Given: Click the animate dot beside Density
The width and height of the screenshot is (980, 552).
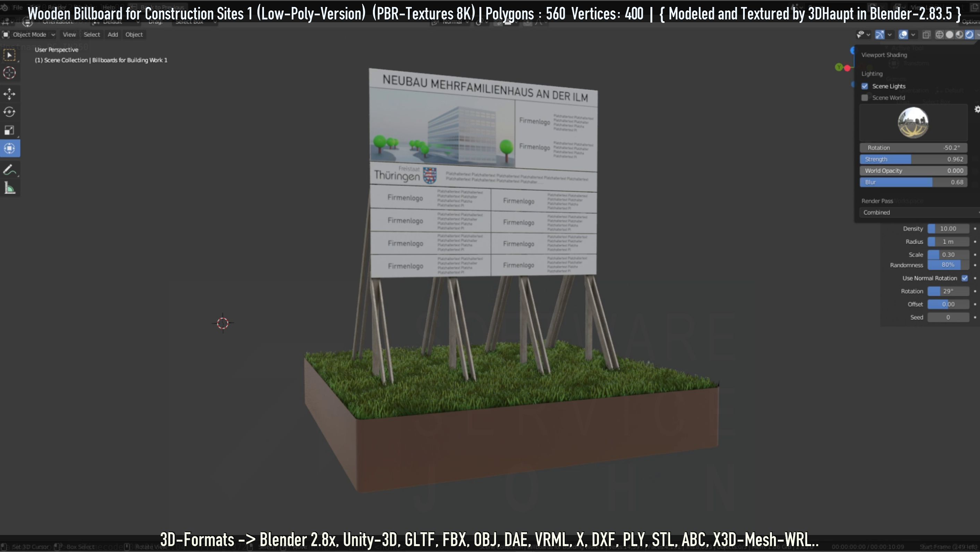Looking at the screenshot, I should (975, 229).
